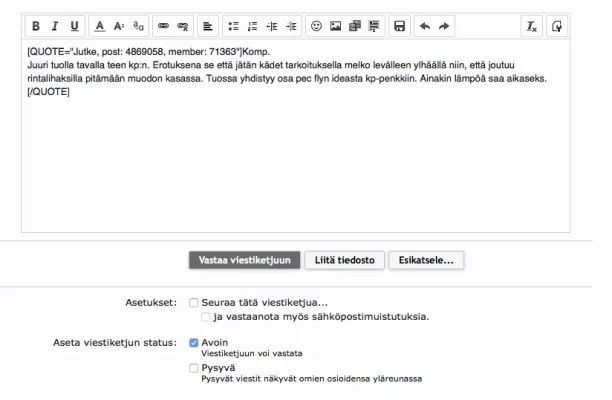
Task: Uncheck the Avoin thread status checkbox
Action: (x=194, y=343)
